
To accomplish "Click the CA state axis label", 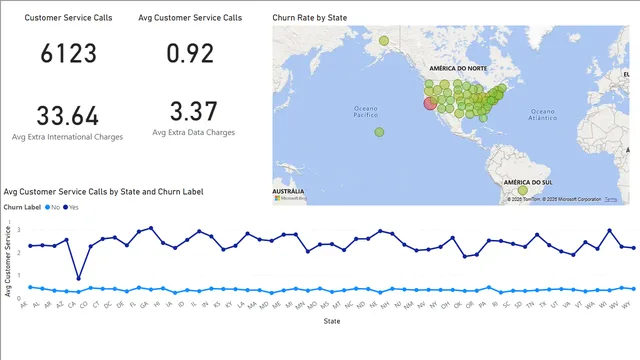I will pos(72,304).
